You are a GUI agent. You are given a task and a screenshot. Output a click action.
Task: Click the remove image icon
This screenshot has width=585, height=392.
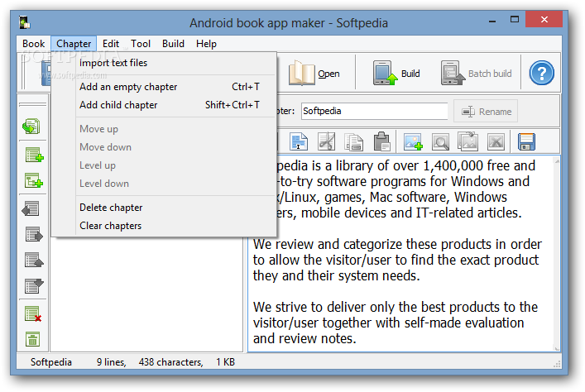tap(496, 141)
